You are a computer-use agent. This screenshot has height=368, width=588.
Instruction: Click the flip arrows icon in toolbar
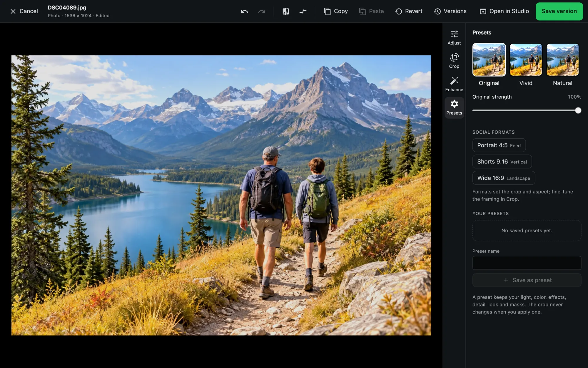(303, 11)
